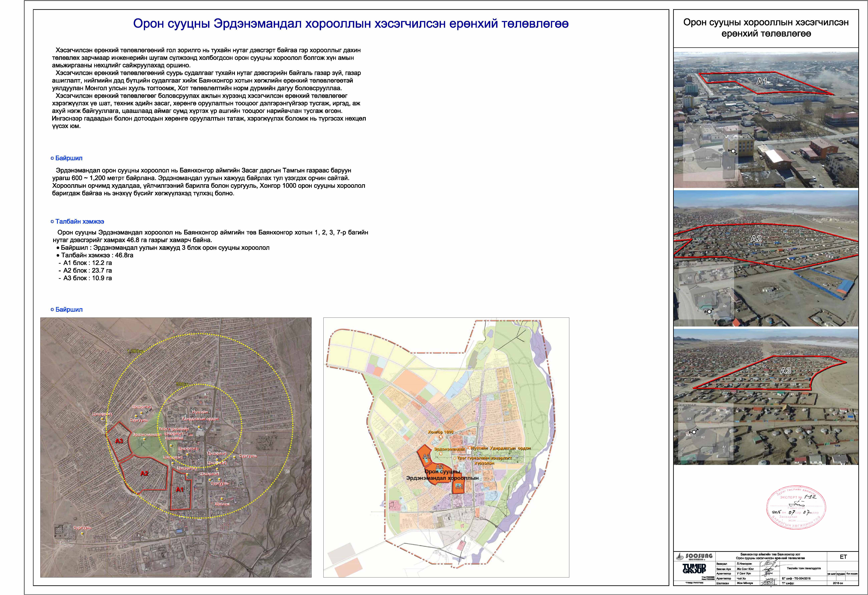Select the line А1 блок : 12.2 га

[85, 263]
